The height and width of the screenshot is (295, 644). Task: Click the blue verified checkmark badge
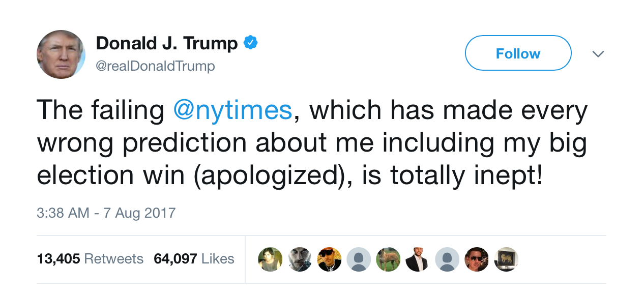250,43
